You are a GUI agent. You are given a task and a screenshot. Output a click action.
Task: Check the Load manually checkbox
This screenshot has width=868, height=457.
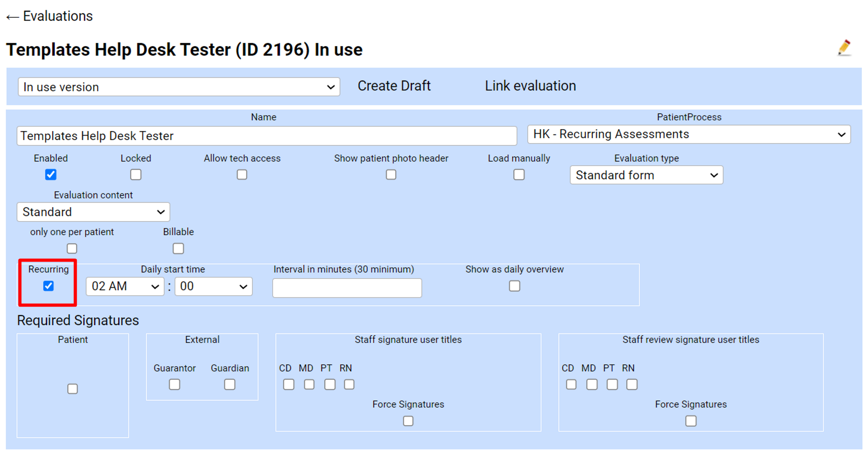tap(519, 175)
